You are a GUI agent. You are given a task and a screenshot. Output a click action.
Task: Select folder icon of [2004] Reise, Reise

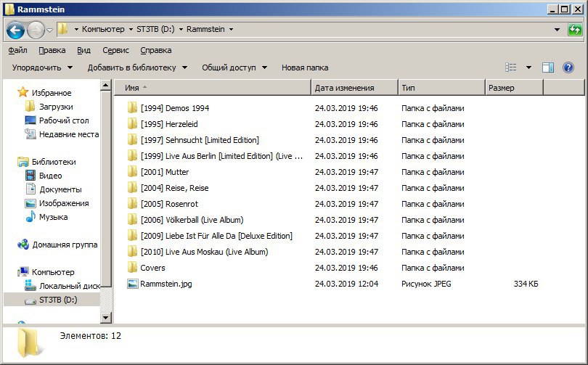coord(132,188)
